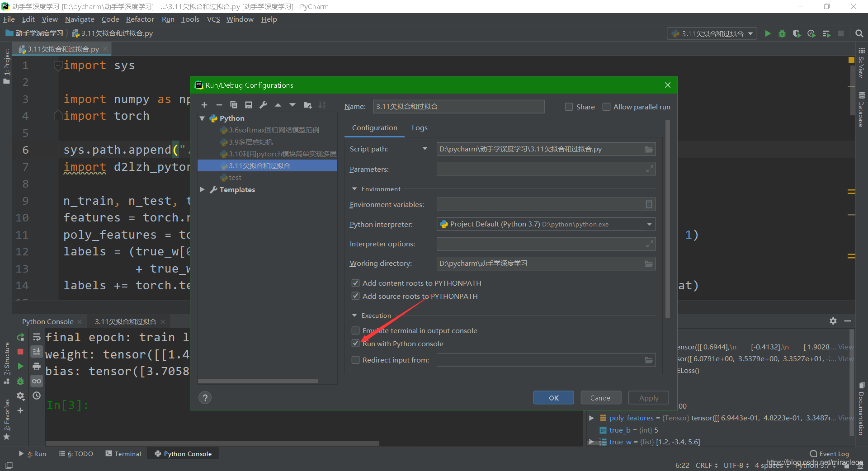Image resolution: width=868 pixels, height=471 pixels.
Task: Run with Coverage using shield icon
Action: 797,33
